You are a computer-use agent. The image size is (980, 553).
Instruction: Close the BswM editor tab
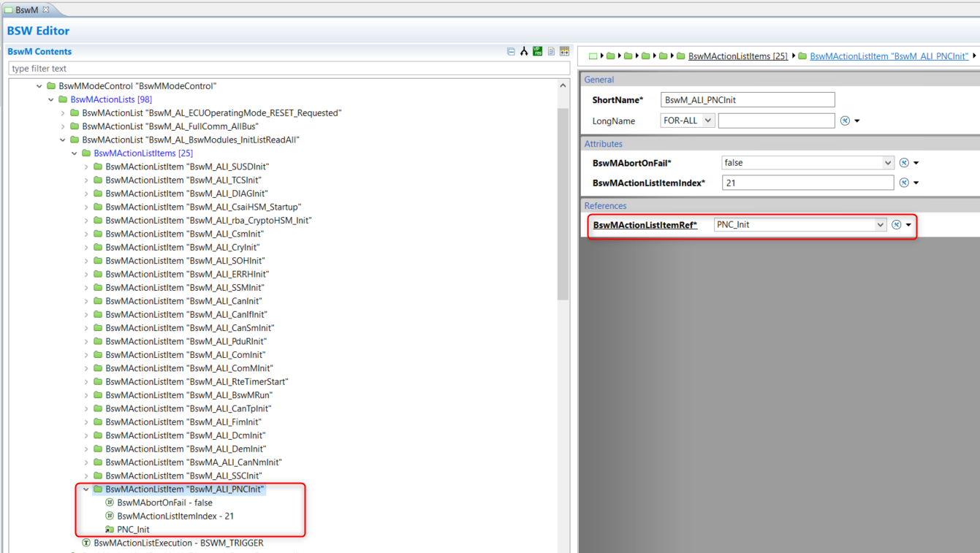(x=46, y=9)
